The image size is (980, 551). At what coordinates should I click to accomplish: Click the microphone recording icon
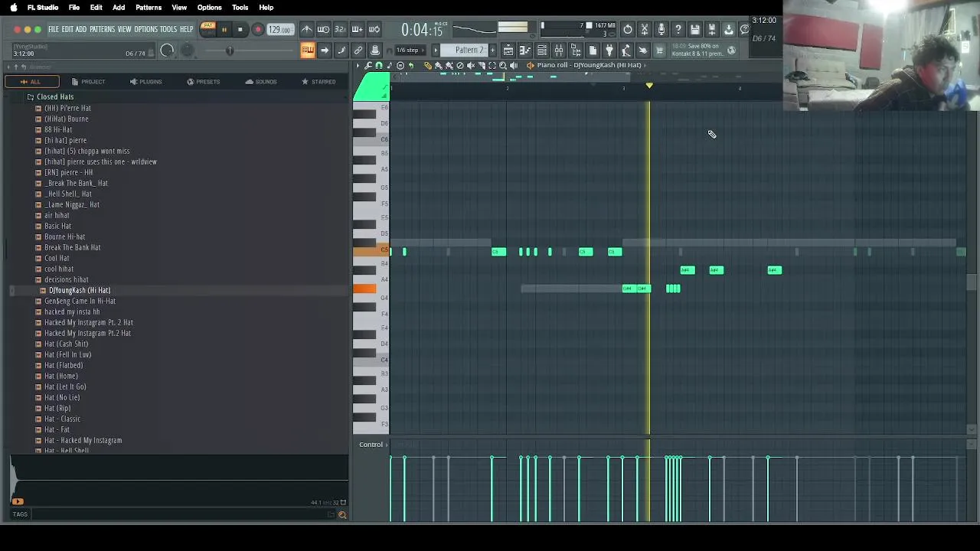tap(661, 29)
